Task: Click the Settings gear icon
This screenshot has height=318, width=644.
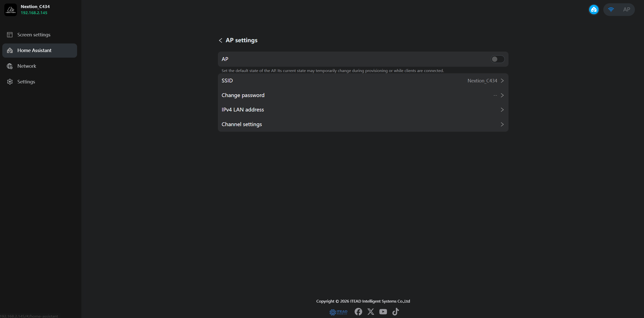Action: click(x=10, y=82)
